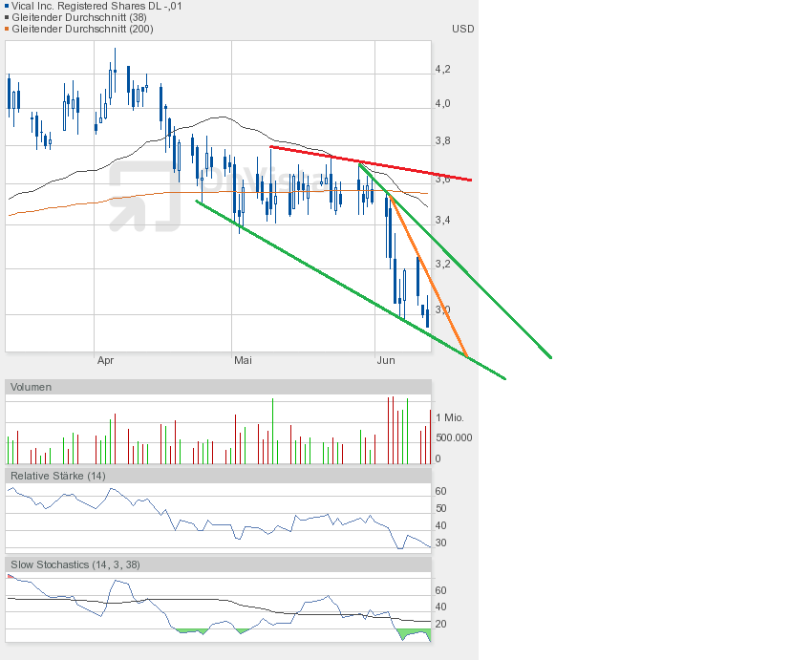Click the Relative Stärke (14) panel header
Viewport: 812px width, 660px height.
[x=218, y=476]
